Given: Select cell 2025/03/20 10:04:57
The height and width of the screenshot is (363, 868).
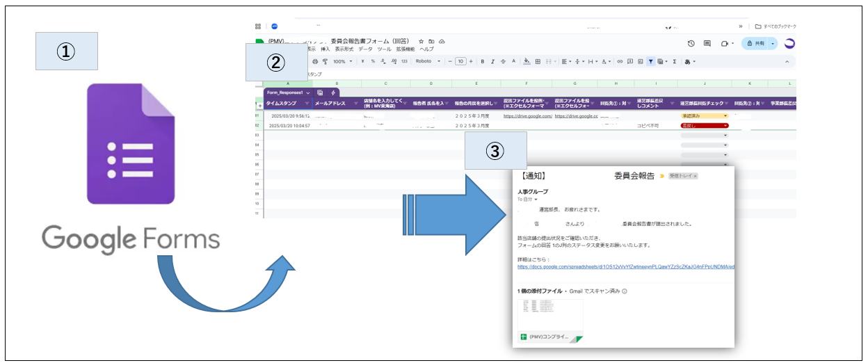Looking at the screenshot, I should click(288, 126).
